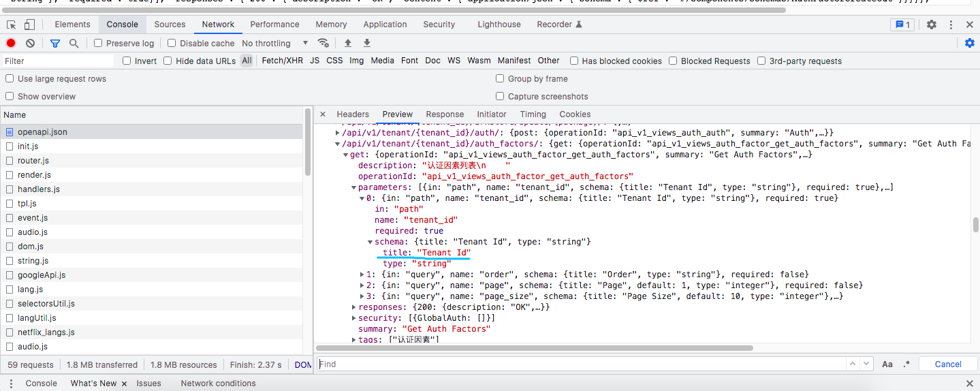The image size is (980, 391).
Task: Go to next search result
Action: pyautogui.click(x=866, y=364)
